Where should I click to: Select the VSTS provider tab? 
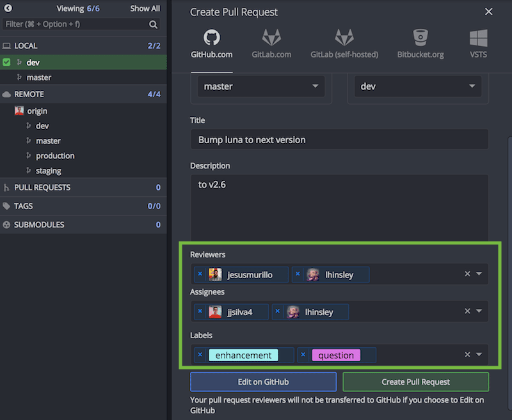(x=478, y=43)
